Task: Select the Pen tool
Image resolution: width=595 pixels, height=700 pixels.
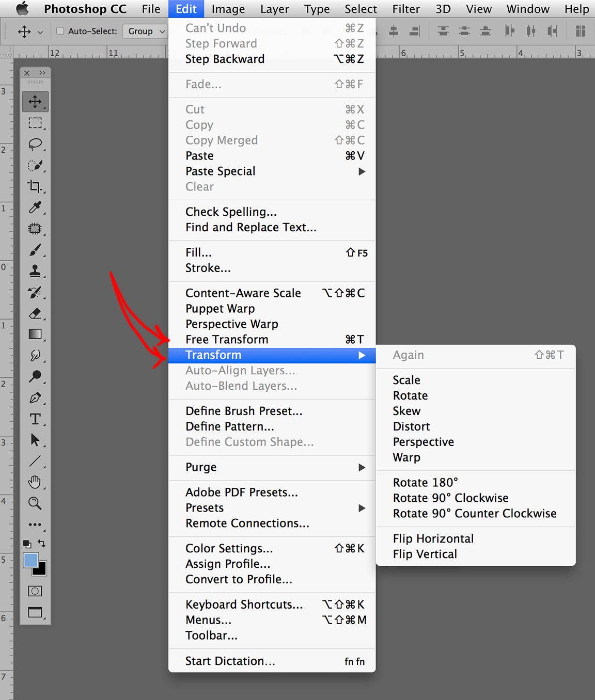Action: pos(35,398)
